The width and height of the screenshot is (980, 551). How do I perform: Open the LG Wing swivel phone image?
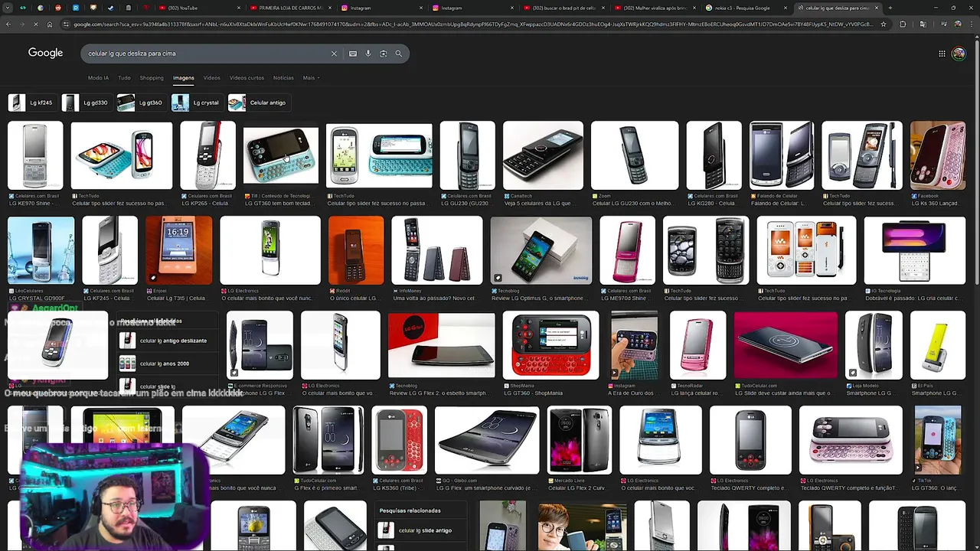tap(914, 250)
